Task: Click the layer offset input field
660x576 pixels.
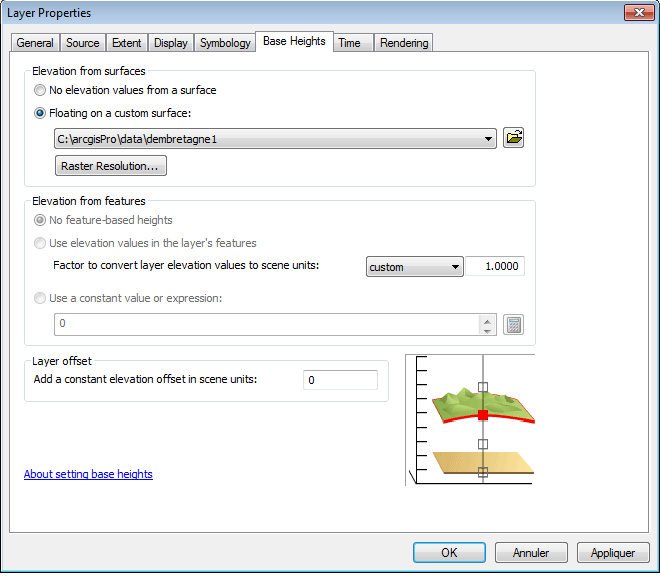Action: click(340, 380)
